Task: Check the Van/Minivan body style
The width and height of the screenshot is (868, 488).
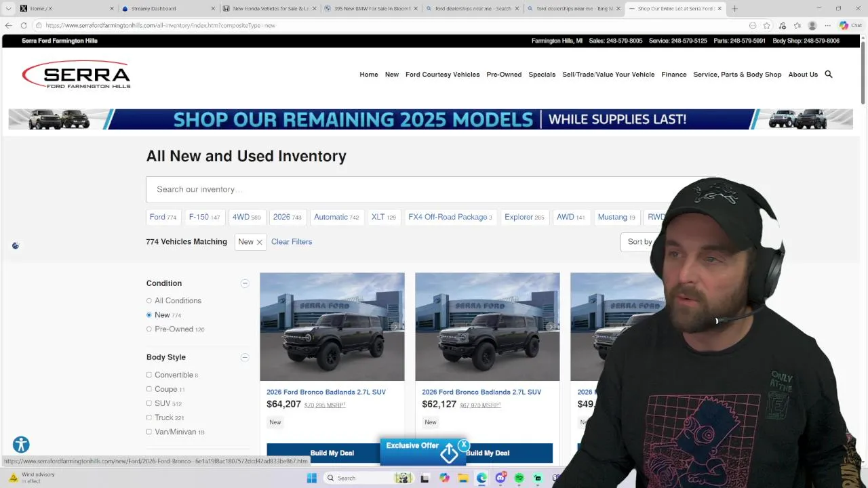Action: (149, 432)
